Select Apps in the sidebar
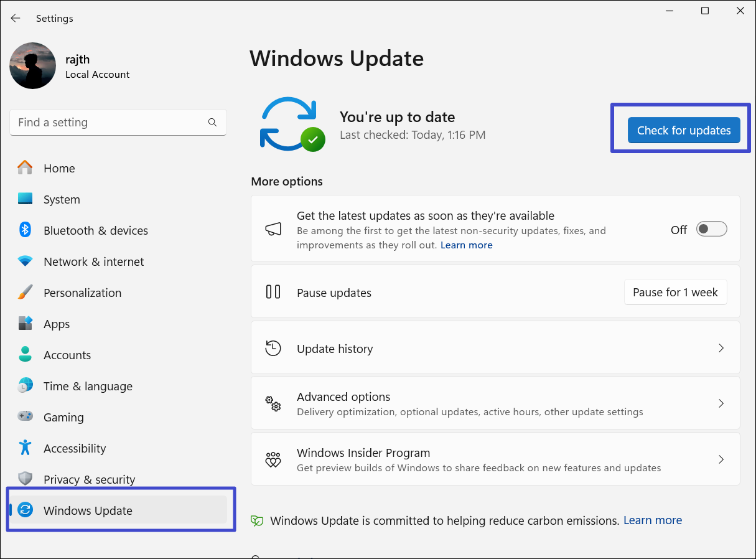This screenshot has height=559, width=756. click(57, 324)
